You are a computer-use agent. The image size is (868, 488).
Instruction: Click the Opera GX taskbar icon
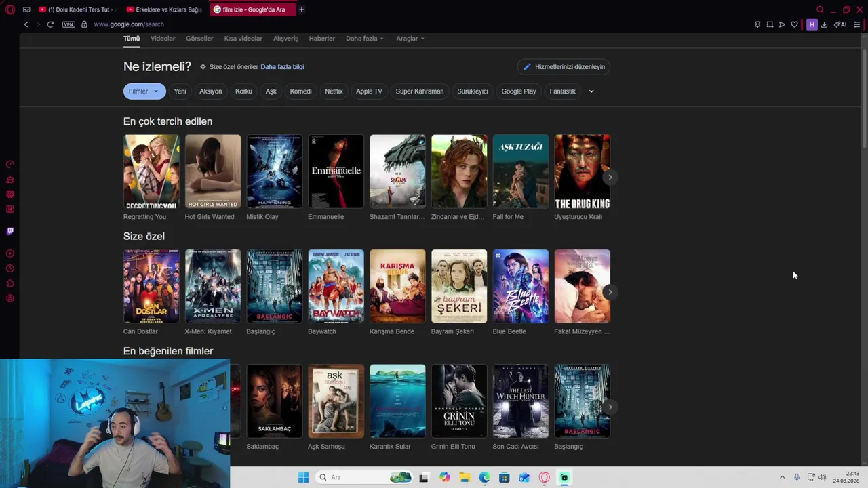click(544, 477)
